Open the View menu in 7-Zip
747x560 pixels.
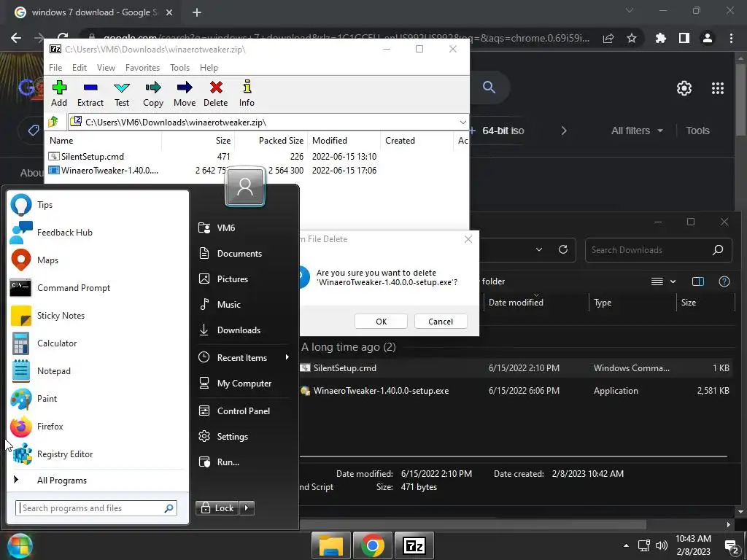point(106,68)
